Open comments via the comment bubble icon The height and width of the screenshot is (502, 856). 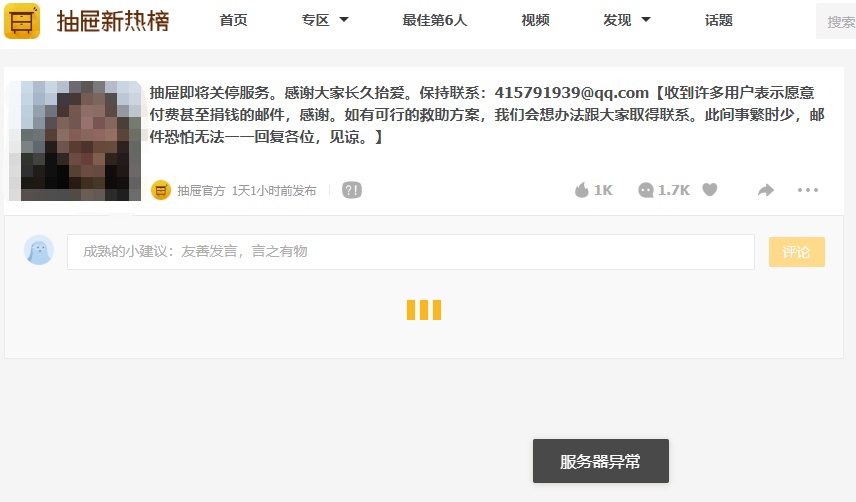click(x=646, y=190)
